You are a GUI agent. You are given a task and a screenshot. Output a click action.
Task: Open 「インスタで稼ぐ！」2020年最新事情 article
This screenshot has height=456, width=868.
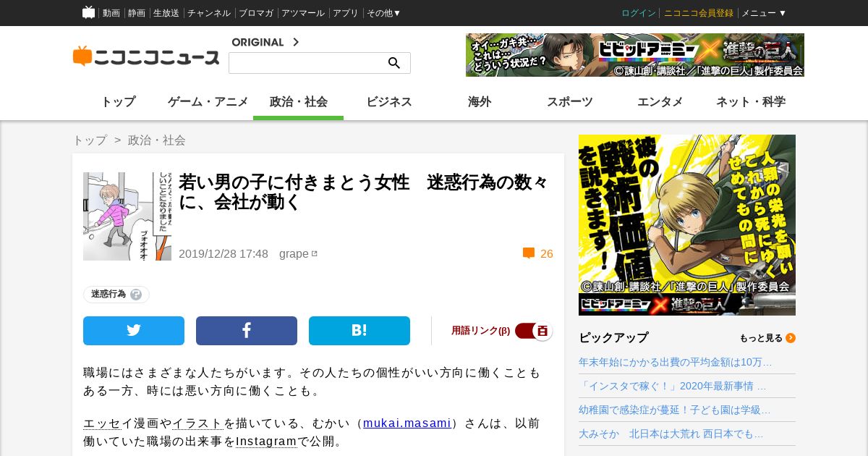tap(672, 386)
